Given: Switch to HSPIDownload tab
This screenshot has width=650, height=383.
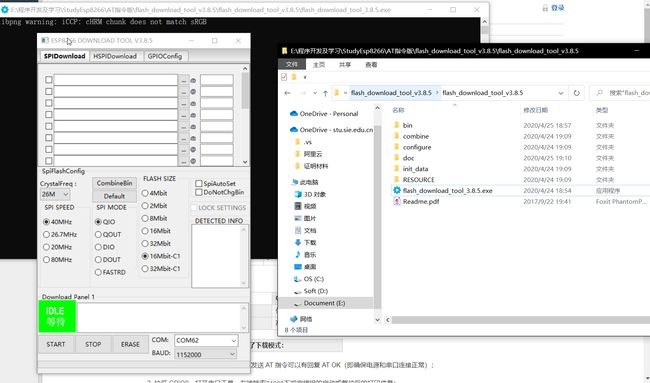Looking at the screenshot, I should point(115,56).
